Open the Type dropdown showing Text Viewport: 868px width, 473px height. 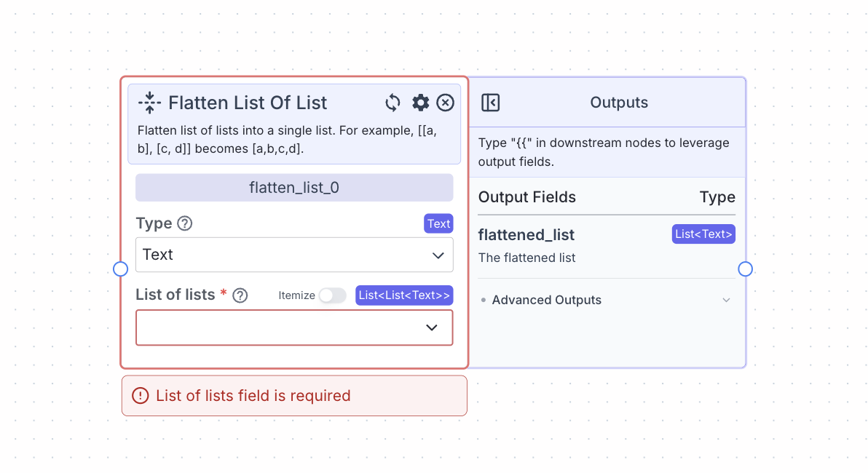point(294,255)
